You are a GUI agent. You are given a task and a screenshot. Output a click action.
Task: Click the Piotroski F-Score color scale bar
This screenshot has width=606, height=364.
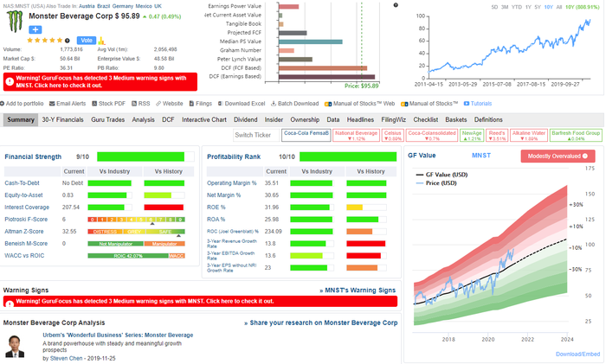(x=136, y=220)
